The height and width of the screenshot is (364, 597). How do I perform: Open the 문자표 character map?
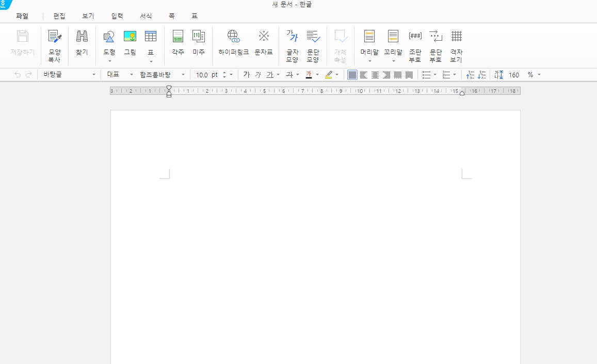point(264,43)
